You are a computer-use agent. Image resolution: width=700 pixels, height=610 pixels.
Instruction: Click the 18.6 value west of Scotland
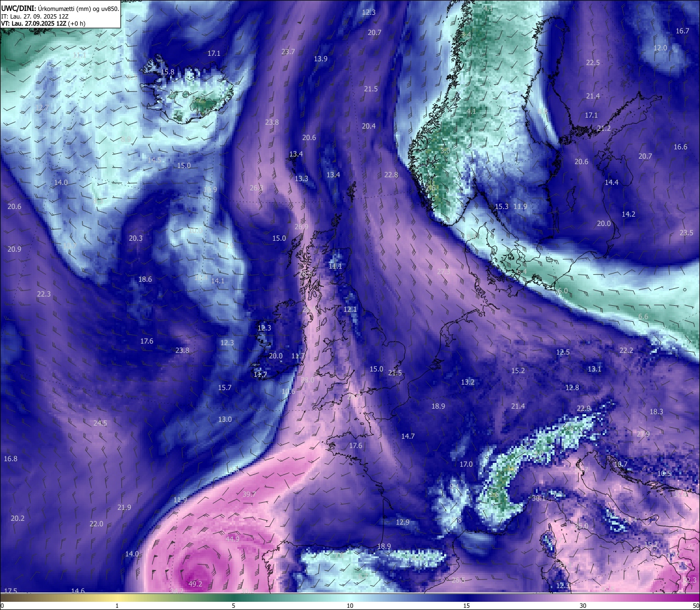145,280
